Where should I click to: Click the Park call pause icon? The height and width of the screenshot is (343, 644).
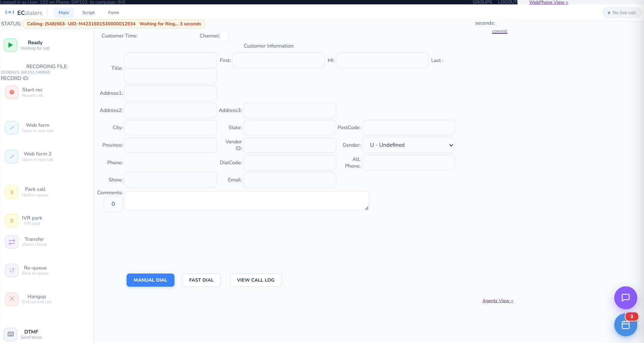click(12, 192)
